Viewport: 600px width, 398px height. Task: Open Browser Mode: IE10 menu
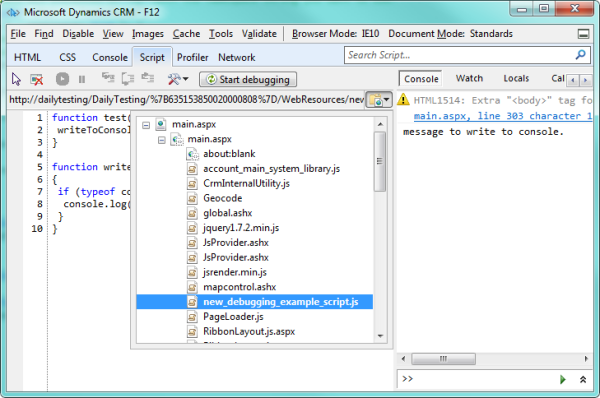(335, 34)
